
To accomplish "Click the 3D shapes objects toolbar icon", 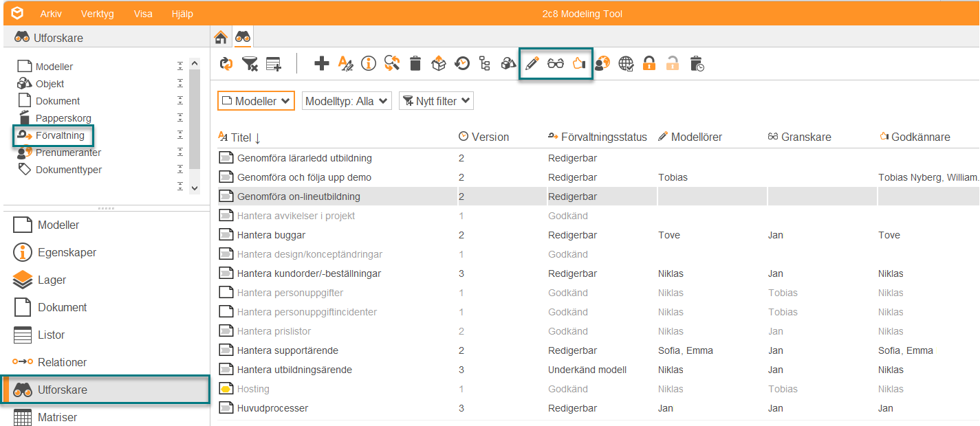I will tap(508, 64).
